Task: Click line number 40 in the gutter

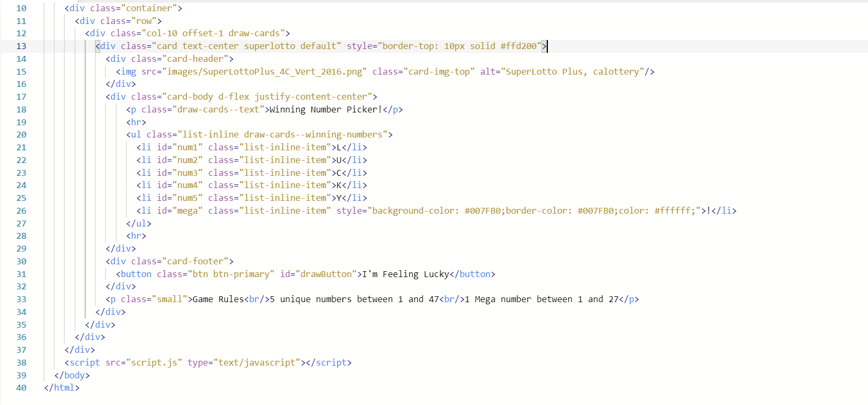Action: click(x=21, y=387)
